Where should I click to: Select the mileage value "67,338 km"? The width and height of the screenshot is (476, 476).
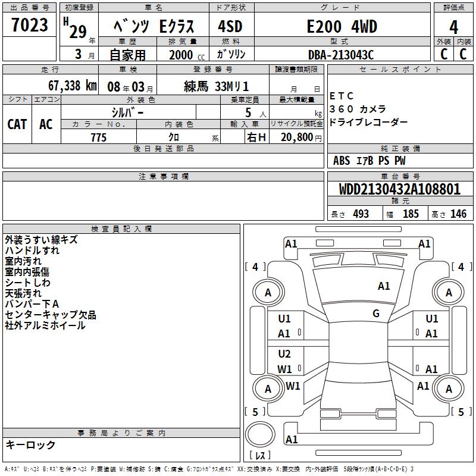[73, 86]
